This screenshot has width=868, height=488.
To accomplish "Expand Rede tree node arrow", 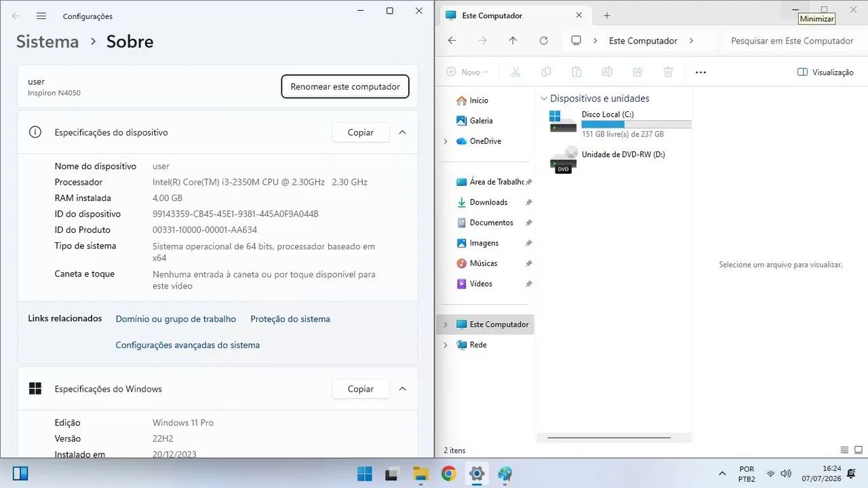I will point(446,345).
